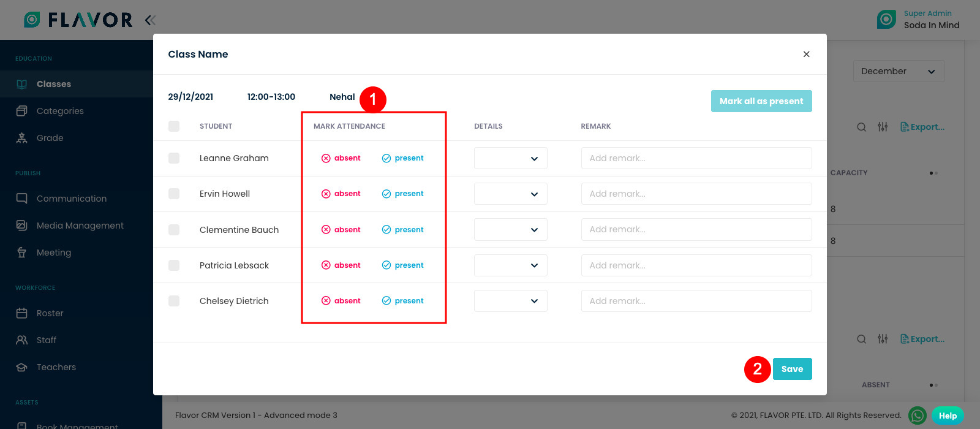Mark Clementine Bauch as absent

(341, 230)
